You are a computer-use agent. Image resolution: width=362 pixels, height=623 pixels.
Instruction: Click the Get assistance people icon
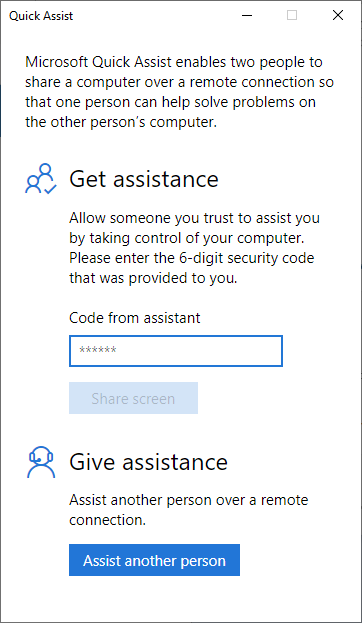pos(41,178)
